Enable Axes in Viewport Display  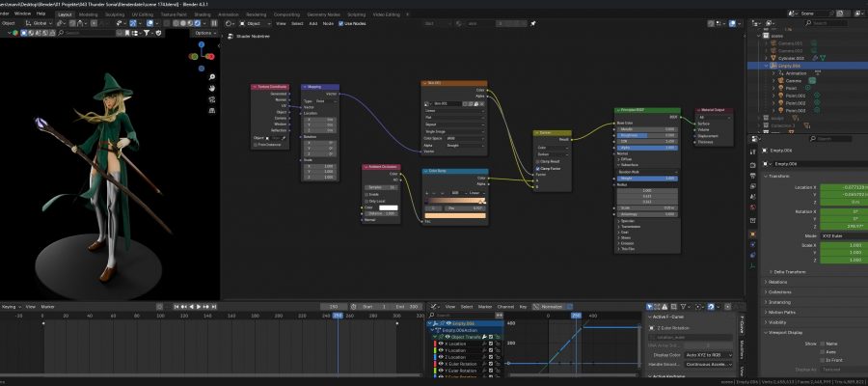click(x=822, y=351)
